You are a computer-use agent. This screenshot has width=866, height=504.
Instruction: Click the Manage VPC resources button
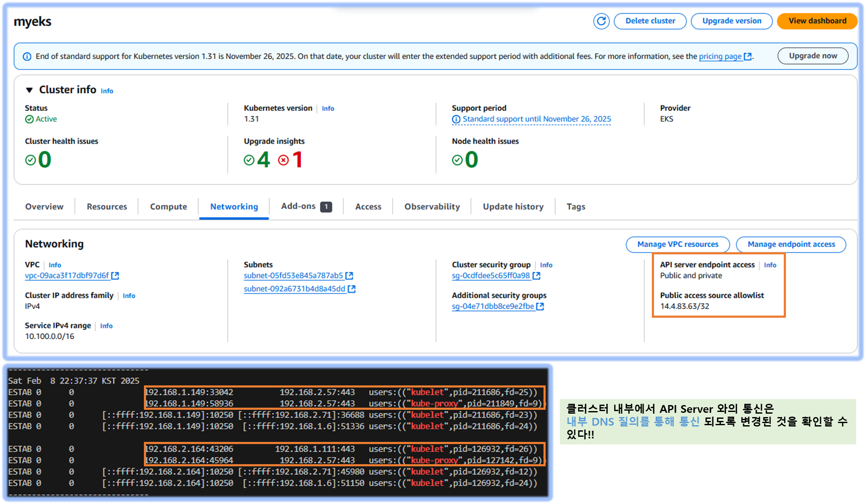[677, 244]
